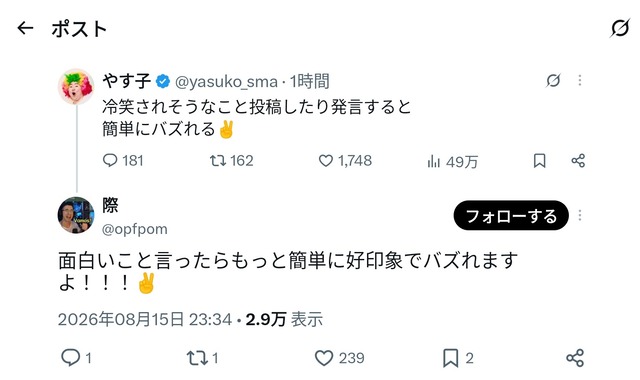Viewport: 640px width, 380px height.
Task: Reply to 際's post with 1 comment
Action: 76,358
